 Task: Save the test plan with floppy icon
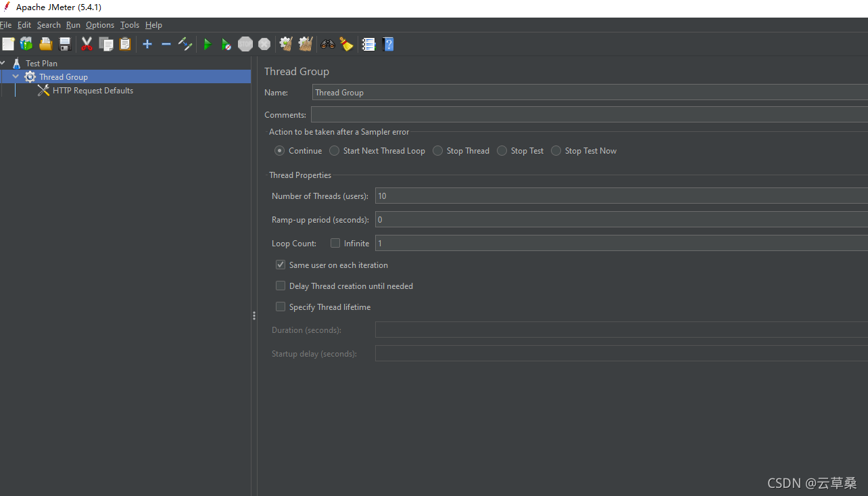pyautogui.click(x=65, y=44)
